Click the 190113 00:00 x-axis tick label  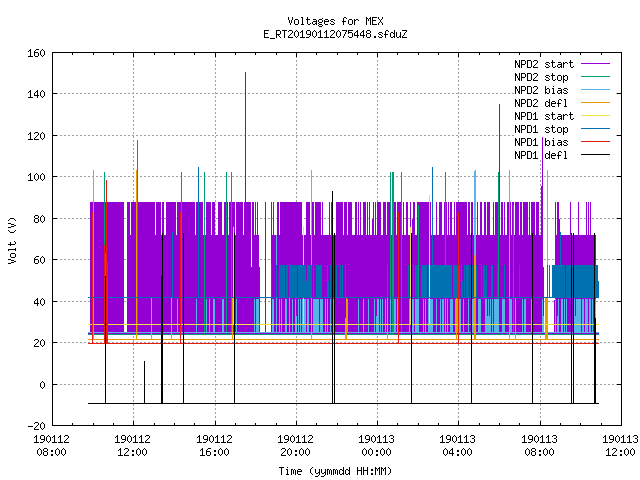click(376, 446)
